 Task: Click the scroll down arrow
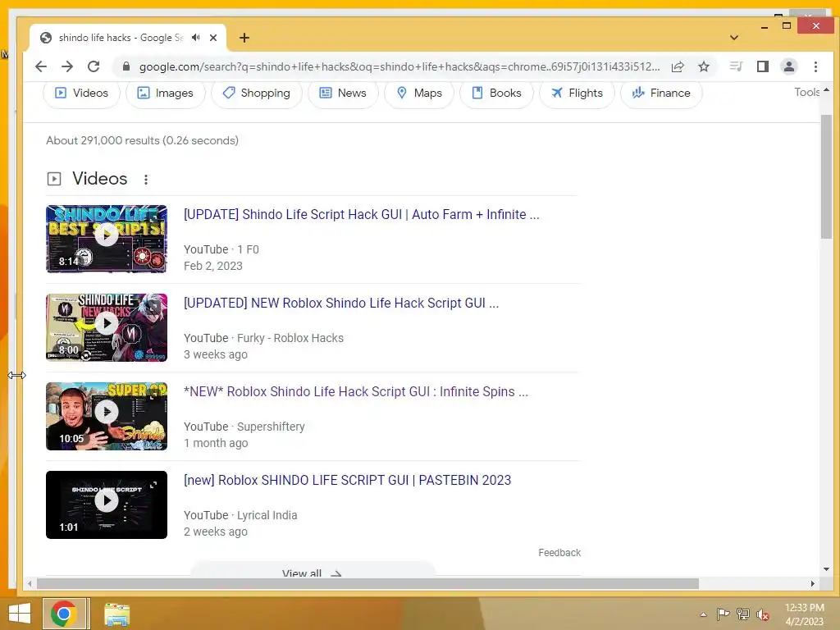point(826,569)
